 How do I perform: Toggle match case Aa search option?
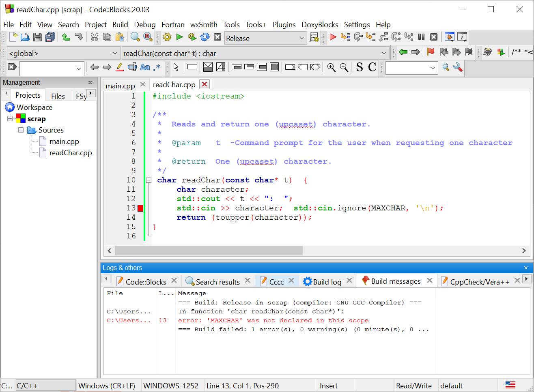point(145,67)
